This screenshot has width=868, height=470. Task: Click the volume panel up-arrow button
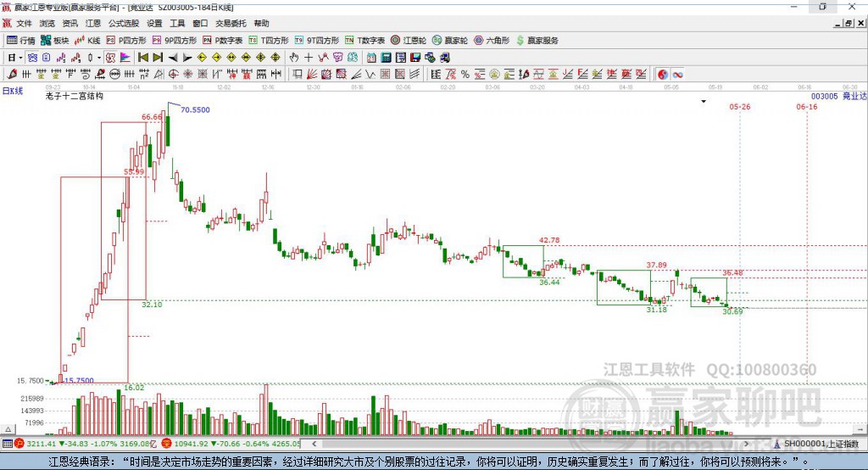point(8,429)
